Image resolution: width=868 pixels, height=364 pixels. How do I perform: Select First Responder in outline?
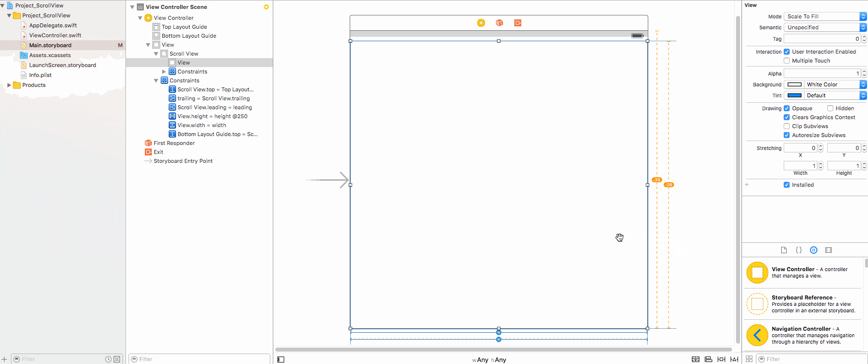coord(174,143)
